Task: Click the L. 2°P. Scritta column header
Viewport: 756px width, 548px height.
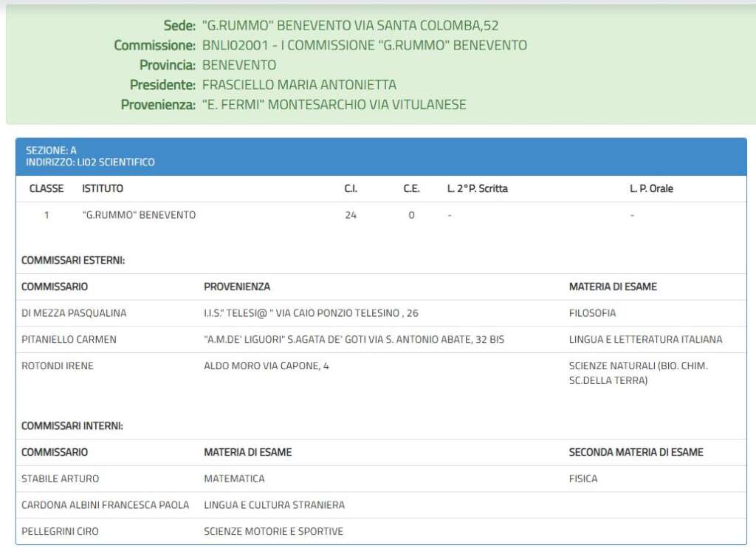Action: [478, 188]
